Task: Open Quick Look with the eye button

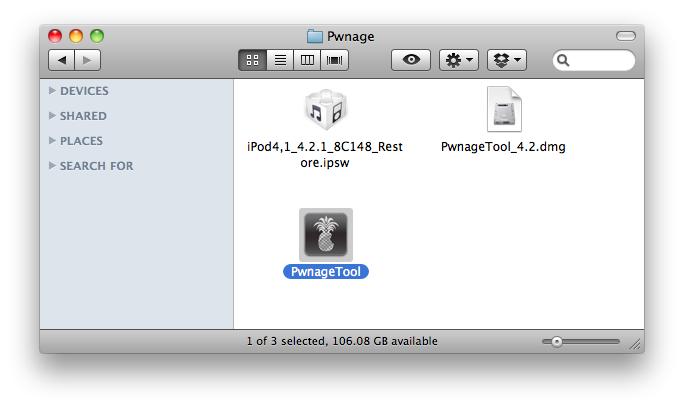Action: tap(411, 60)
